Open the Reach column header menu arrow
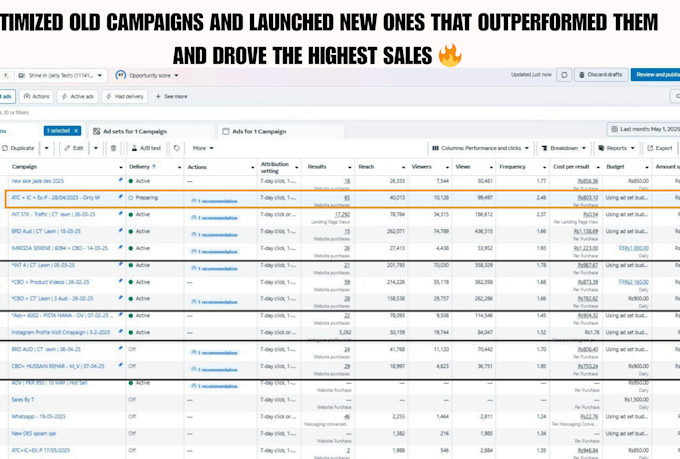 point(403,167)
